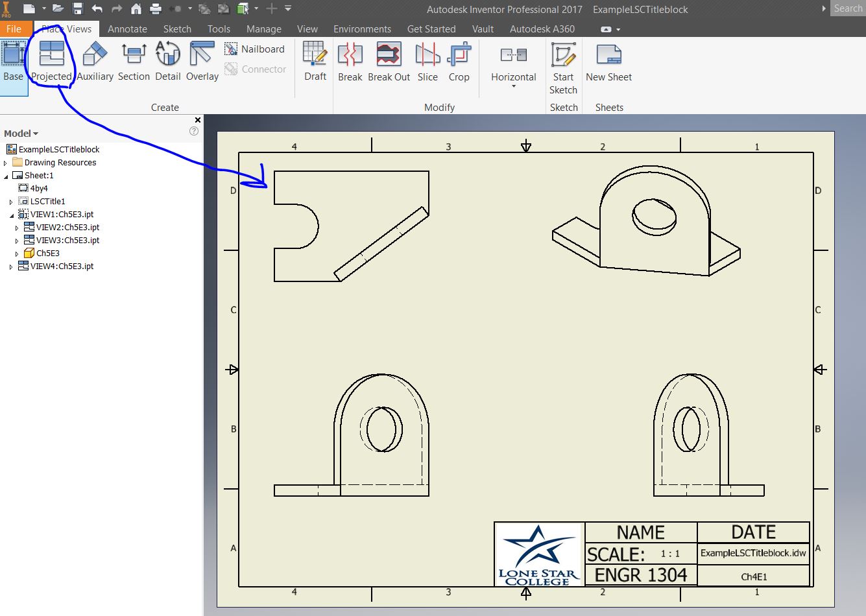
Task: Open the Environments tab
Action: point(362,29)
